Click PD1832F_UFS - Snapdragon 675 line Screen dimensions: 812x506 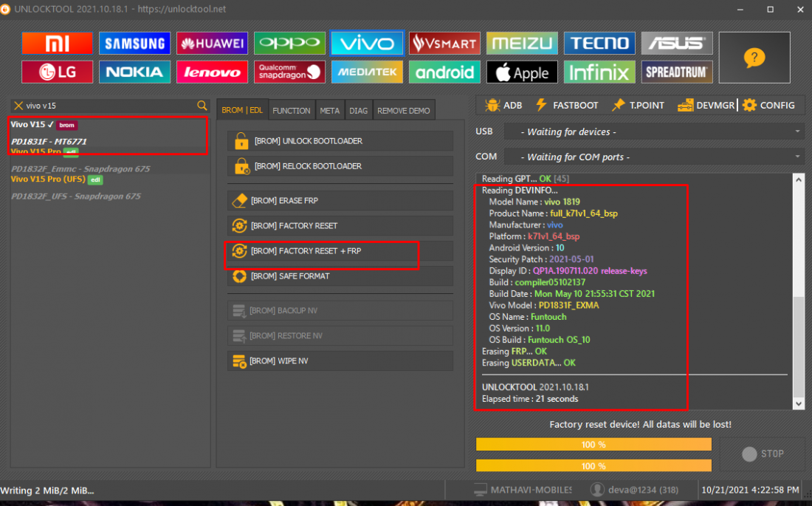tap(75, 196)
